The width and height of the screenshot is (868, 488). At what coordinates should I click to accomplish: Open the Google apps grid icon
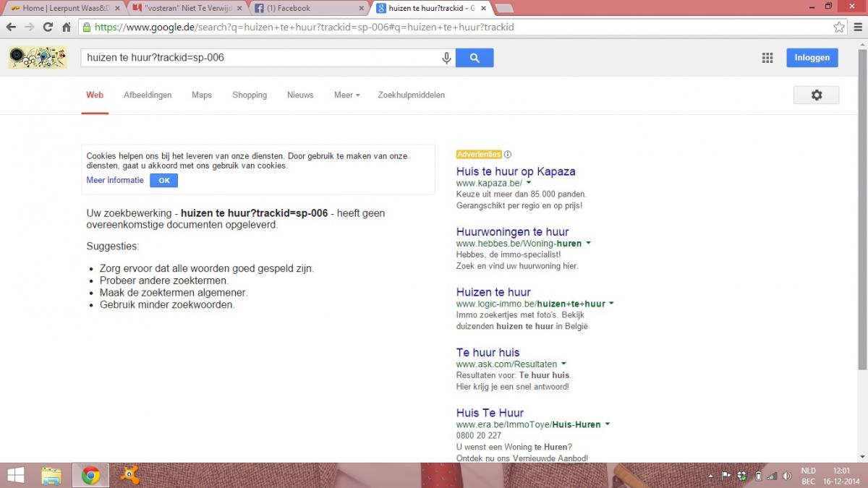[767, 58]
